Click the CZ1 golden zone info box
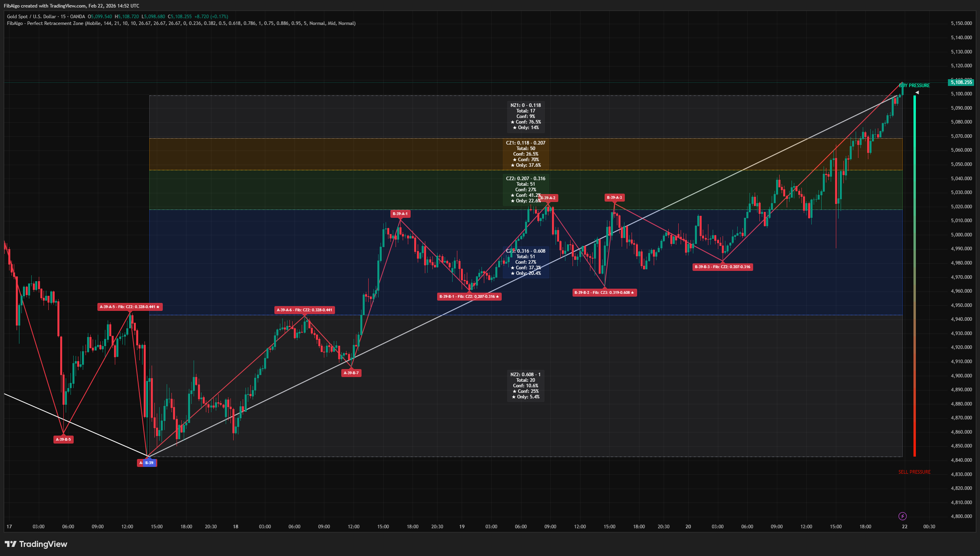This screenshot has height=556, width=980. point(525,154)
